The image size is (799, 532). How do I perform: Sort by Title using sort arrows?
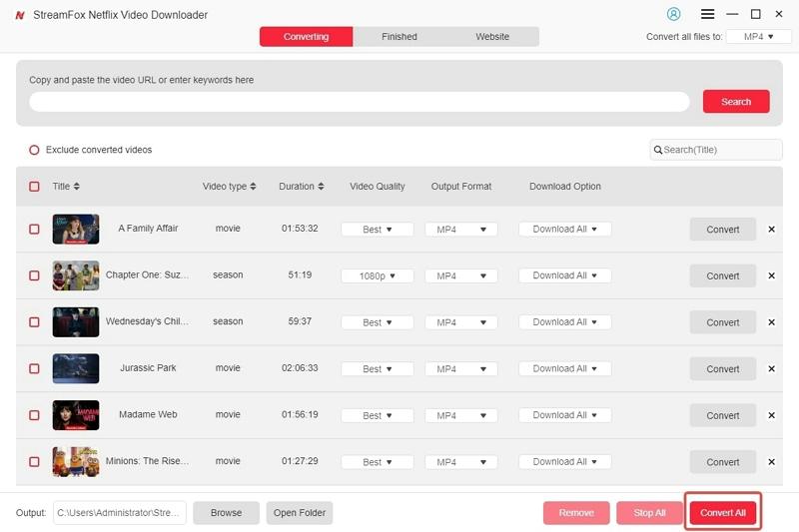click(x=77, y=187)
